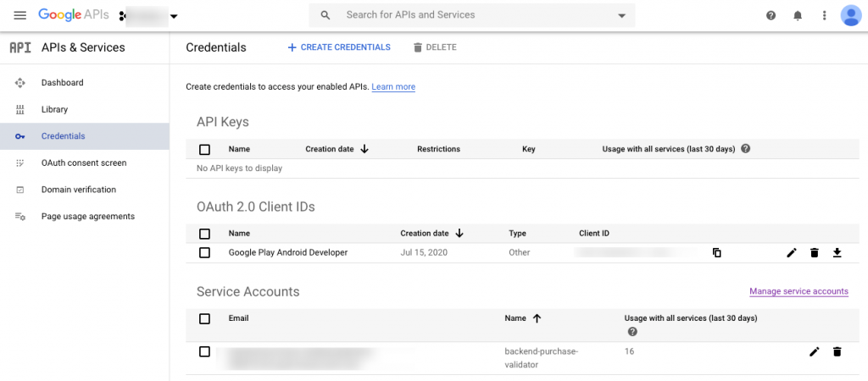Open the project selector dropdown
The width and height of the screenshot is (868, 381).
[x=174, y=16]
